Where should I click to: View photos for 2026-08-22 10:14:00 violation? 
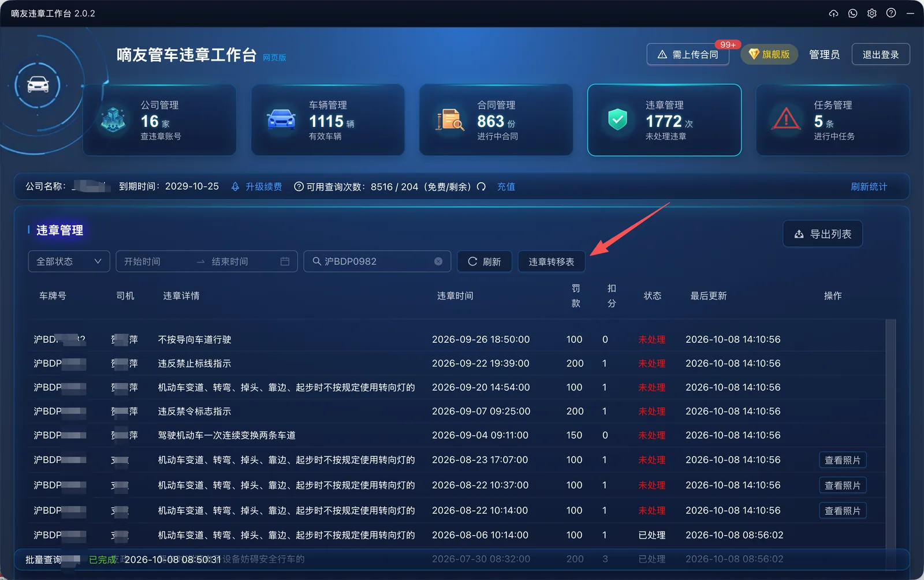click(843, 511)
